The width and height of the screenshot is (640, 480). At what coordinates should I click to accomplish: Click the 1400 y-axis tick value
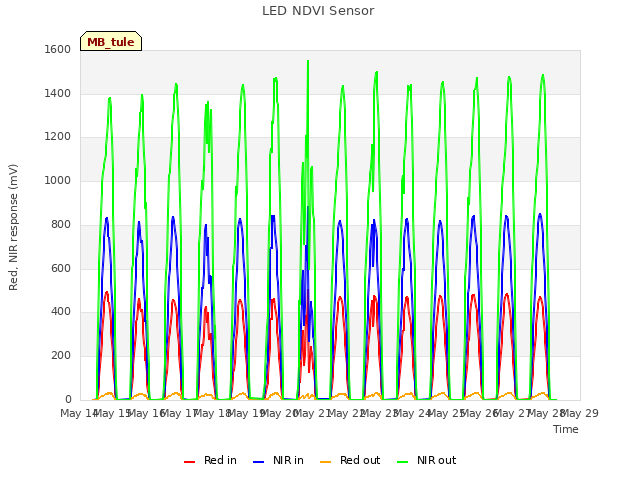(x=58, y=93)
